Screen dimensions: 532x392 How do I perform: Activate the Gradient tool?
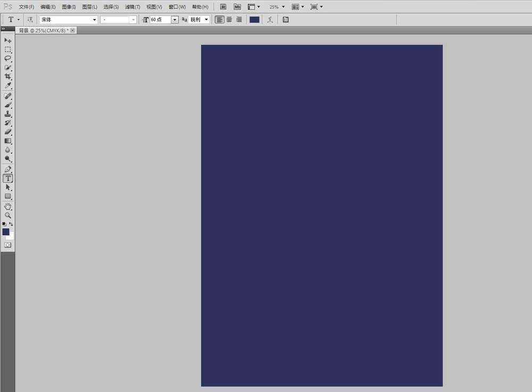point(8,141)
